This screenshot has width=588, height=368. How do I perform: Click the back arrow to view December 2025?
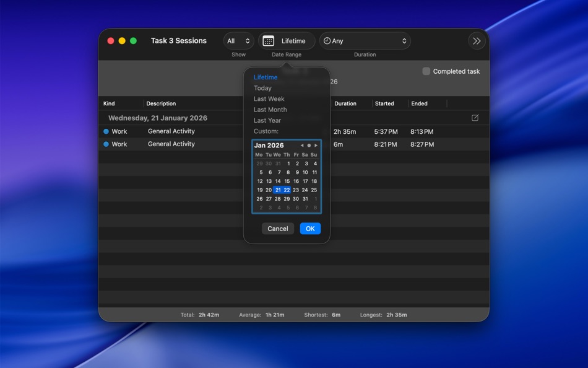pos(302,145)
